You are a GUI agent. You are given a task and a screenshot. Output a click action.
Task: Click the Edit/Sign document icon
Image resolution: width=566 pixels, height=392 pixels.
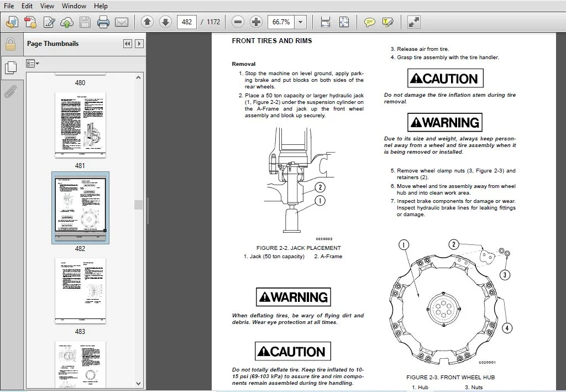click(49, 22)
